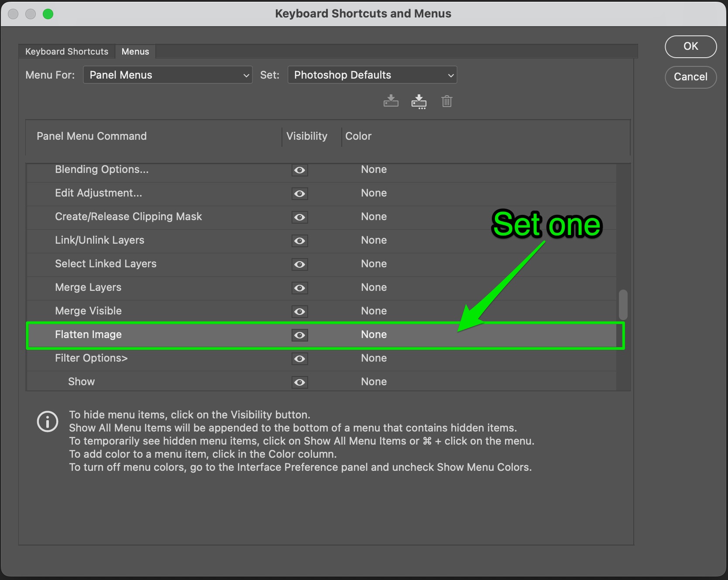Click the delete set trash icon
This screenshot has width=728, height=580.
coord(446,101)
